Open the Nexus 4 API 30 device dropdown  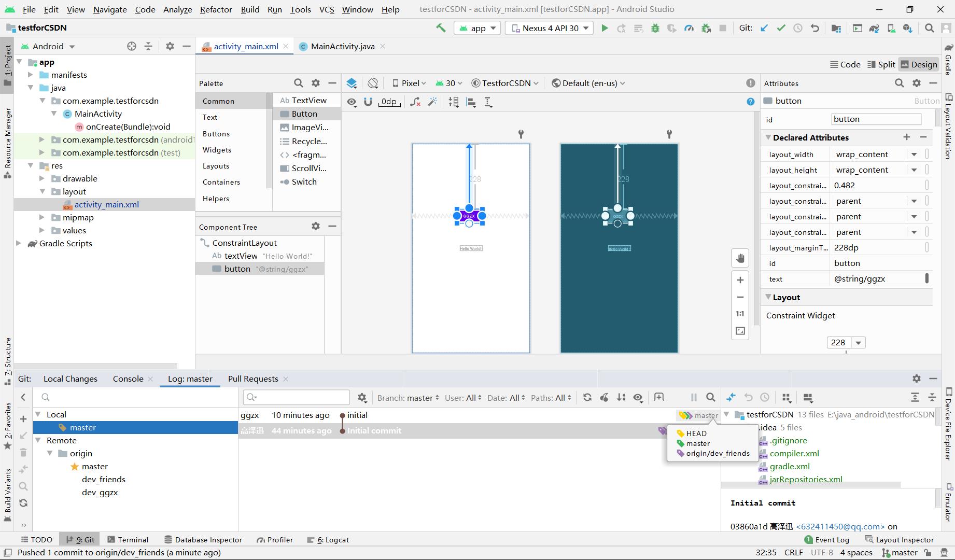(550, 28)
